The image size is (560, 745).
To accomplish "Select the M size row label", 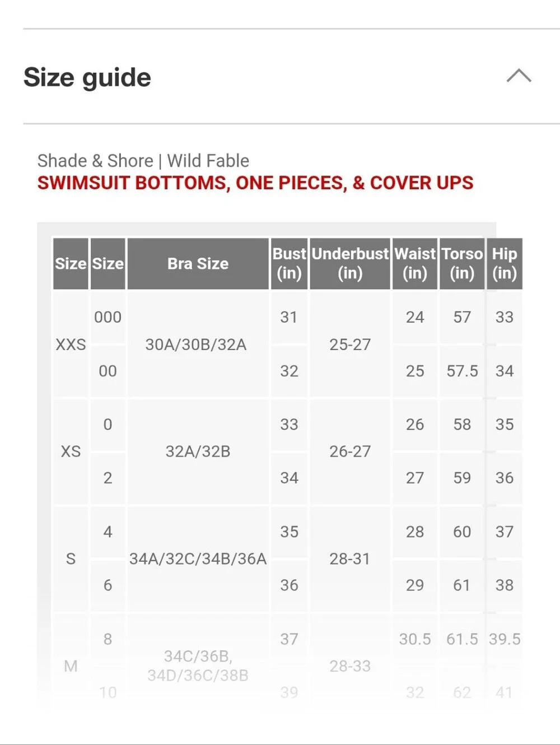I will pos(71,666).
